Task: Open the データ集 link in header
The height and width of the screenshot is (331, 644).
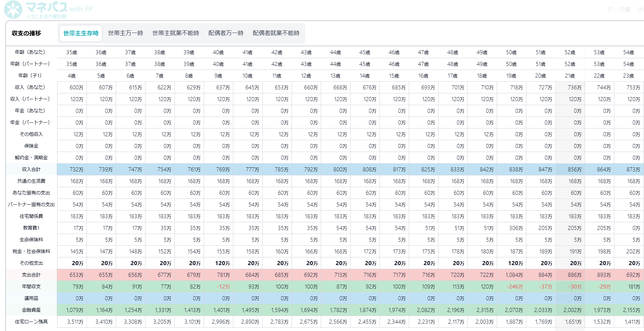Action: [x=618, y=10]
